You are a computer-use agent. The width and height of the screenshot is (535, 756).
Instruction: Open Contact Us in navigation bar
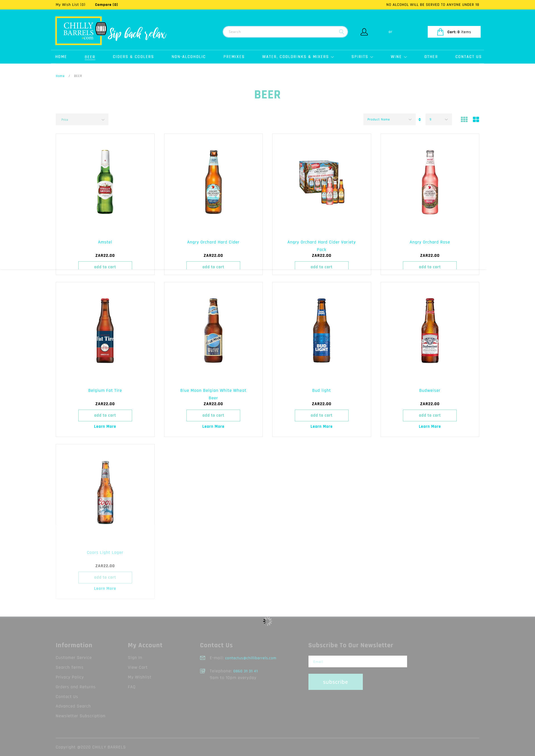pos(468,57)
